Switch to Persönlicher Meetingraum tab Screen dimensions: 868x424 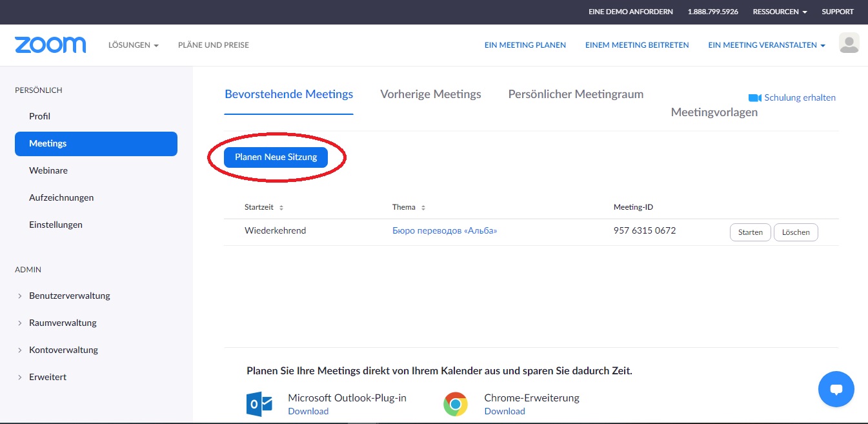(576, 94)
